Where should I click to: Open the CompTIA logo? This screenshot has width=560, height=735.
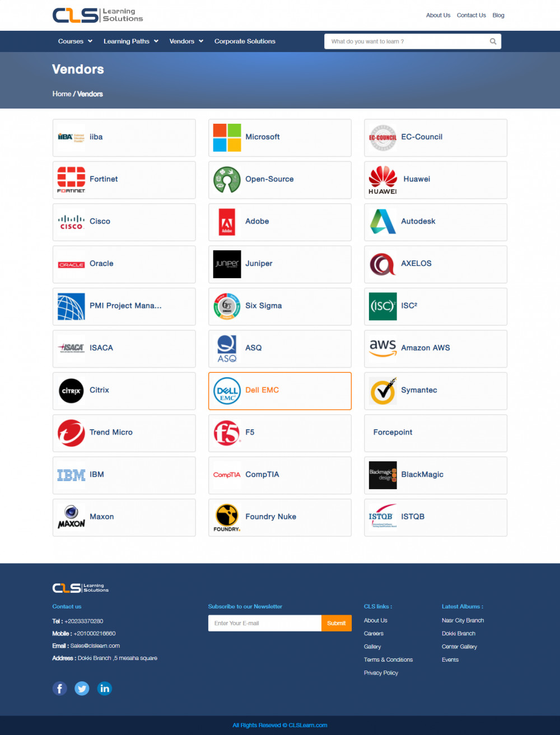[227, 475]
